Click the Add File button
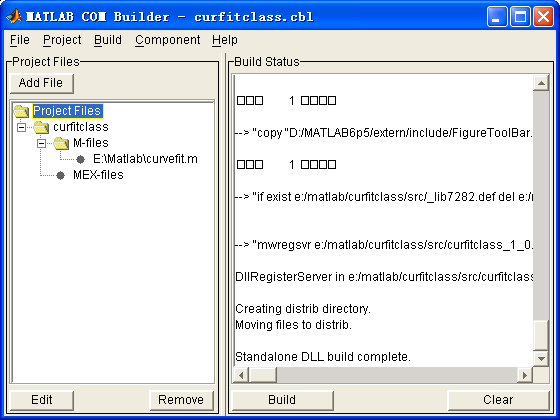This screenshot has width=560, height=420. pyautogui.click(x=42, y=83)
